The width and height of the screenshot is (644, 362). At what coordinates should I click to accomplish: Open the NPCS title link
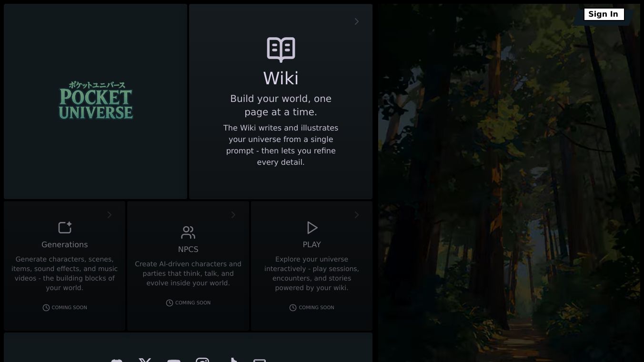tap(188, 249)
